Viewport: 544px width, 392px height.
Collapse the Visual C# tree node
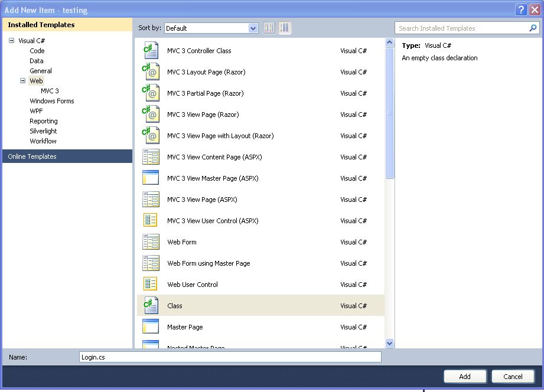(x=12, y=40)
